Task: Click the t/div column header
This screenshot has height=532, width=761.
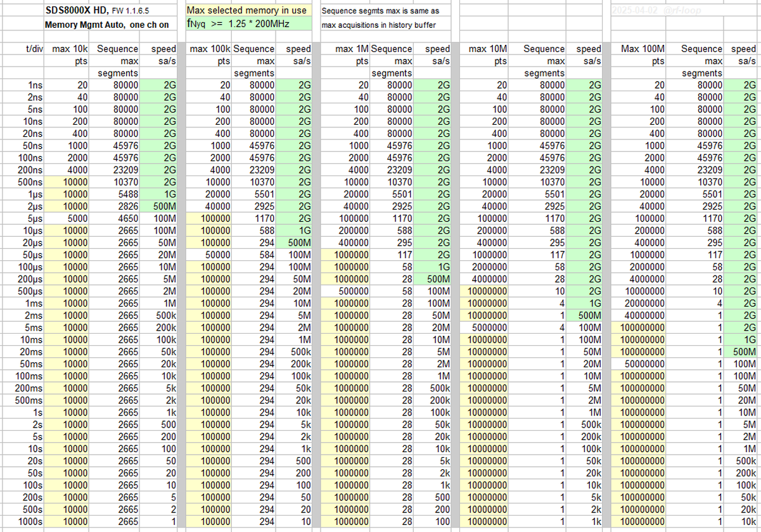Action: (x=30, y=49)
